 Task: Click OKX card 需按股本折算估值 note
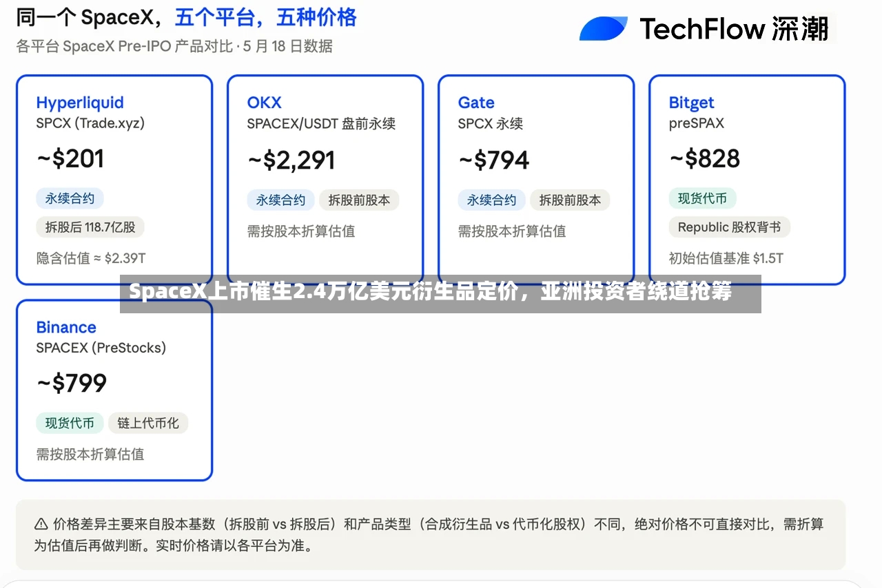[x=300, y=231]
